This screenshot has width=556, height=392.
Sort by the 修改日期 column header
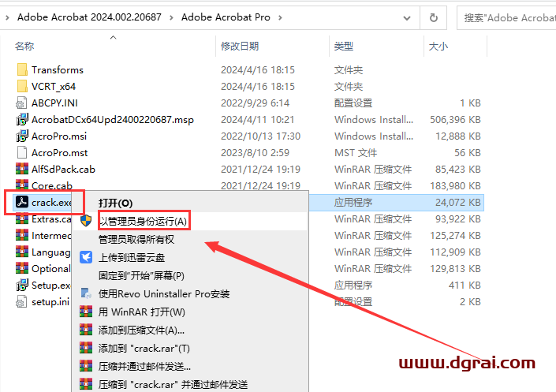(x=240, y=46)
